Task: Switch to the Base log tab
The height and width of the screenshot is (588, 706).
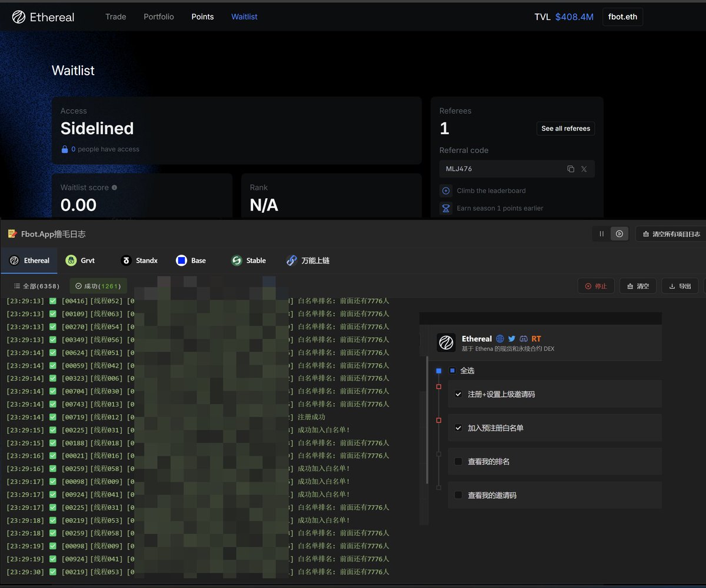Action: (191, 260)
